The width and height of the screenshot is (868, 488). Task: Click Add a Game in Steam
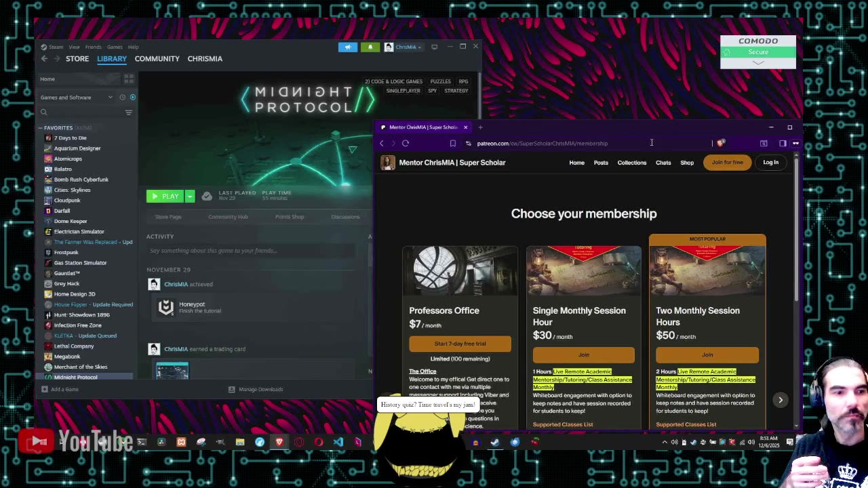tap(60, 389)
